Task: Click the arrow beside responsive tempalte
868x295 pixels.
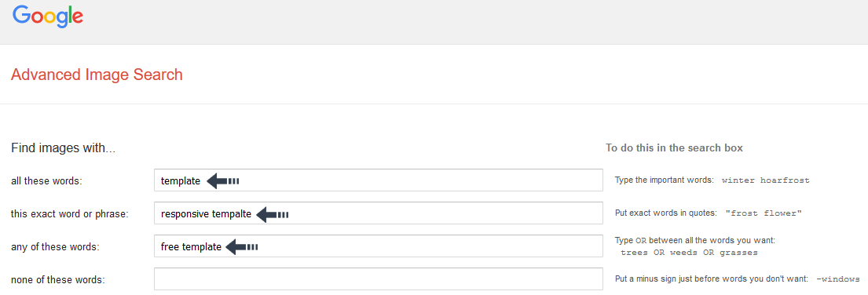Action: tap(273, 214)
